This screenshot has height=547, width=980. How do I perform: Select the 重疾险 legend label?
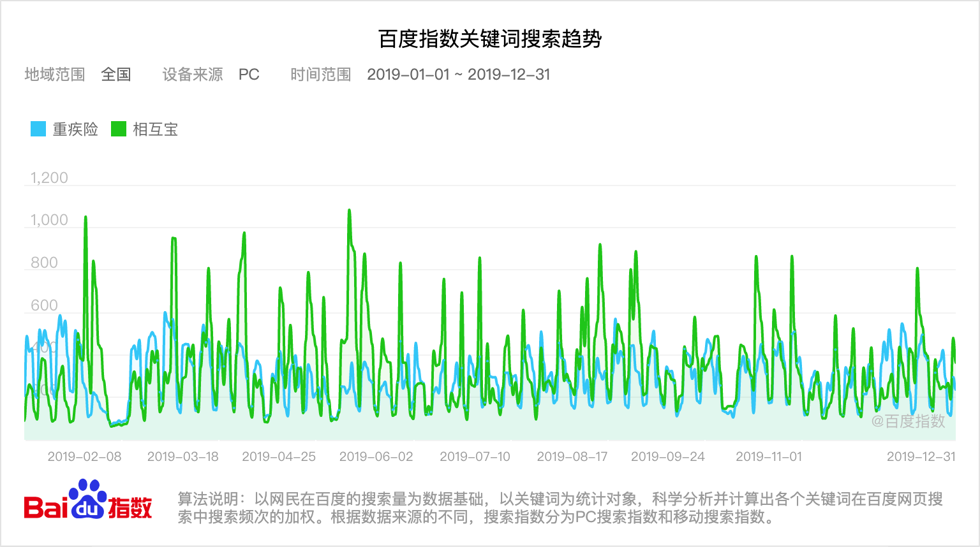point(75,129)
